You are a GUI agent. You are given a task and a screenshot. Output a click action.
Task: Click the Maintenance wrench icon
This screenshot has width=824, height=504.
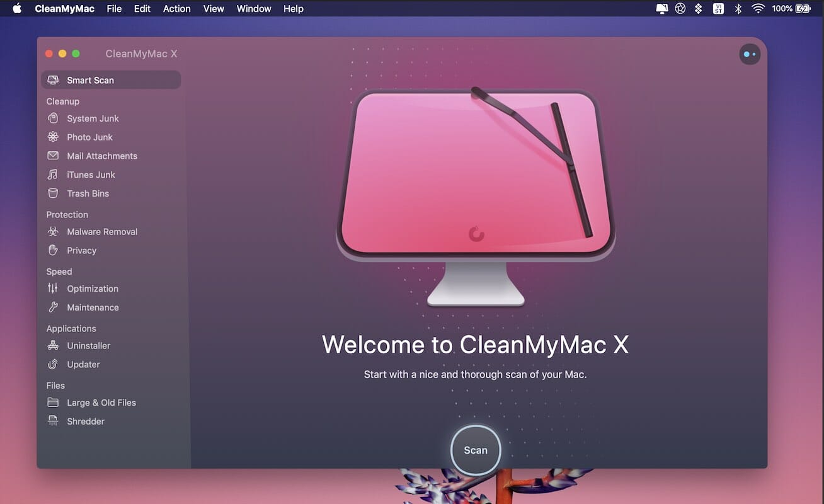[53, 307]
